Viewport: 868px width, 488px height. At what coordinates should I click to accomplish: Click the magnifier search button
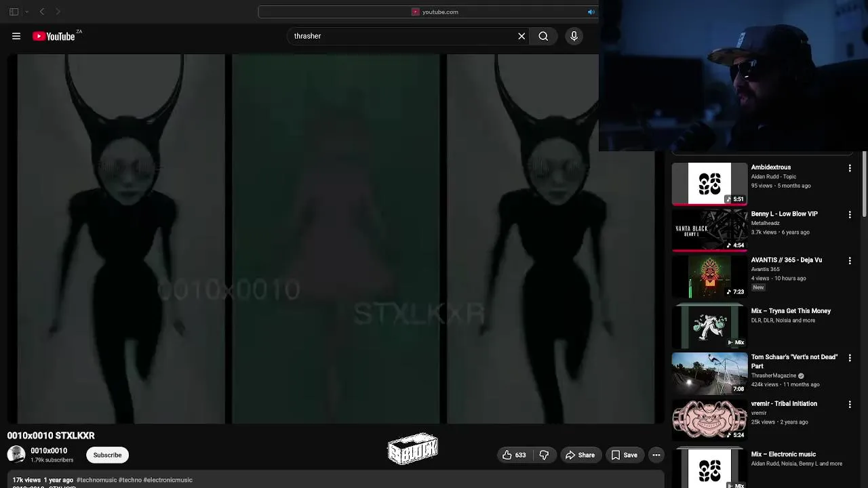coord(543,36)
